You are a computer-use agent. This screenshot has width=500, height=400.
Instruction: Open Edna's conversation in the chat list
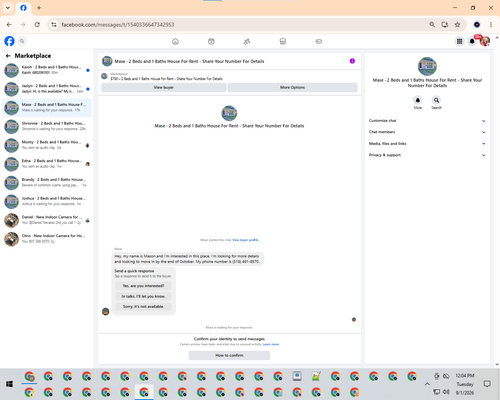[47, 164]
